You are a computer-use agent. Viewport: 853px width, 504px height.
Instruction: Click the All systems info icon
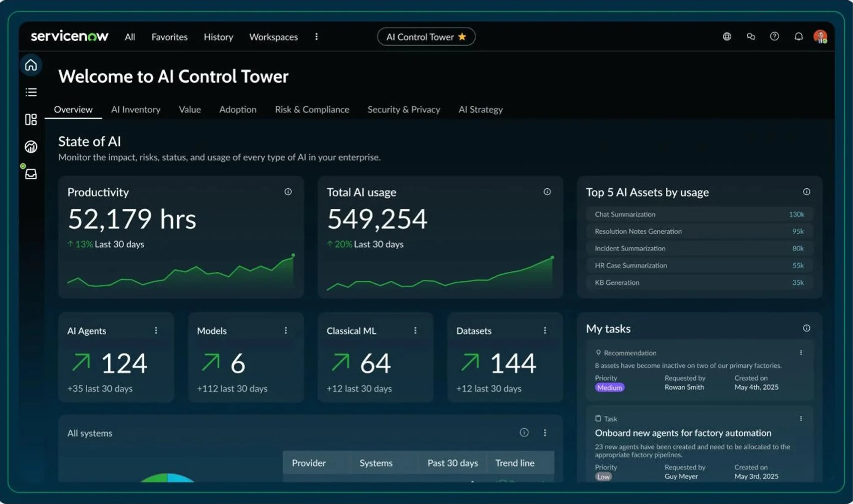coord(524,432)
